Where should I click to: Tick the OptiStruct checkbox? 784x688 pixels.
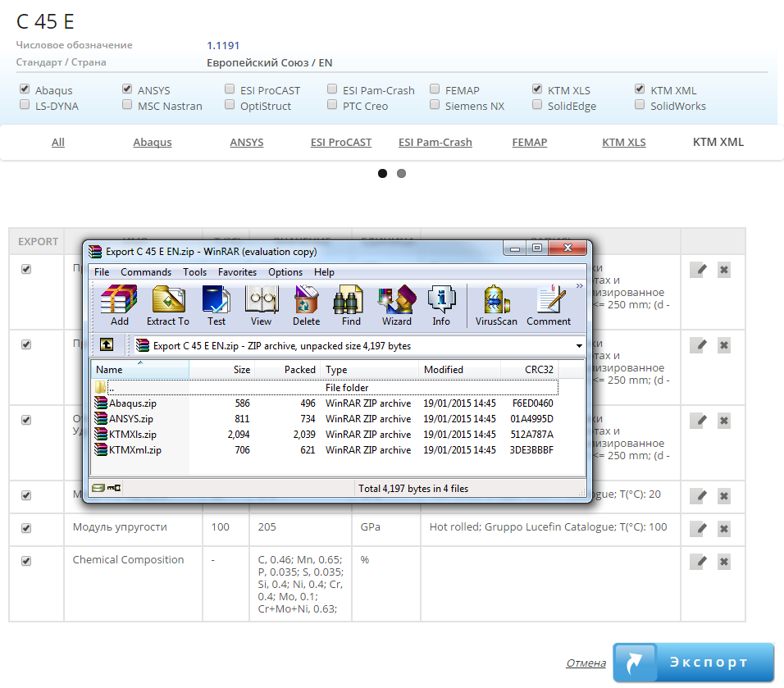pos(230,104)
